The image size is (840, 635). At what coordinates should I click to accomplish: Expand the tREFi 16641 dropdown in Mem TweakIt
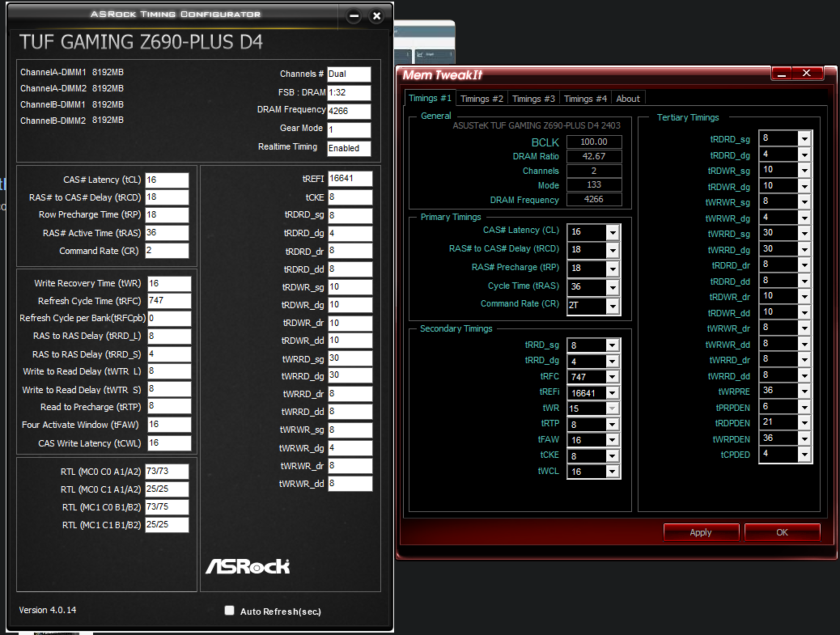[x=613, y=393]
